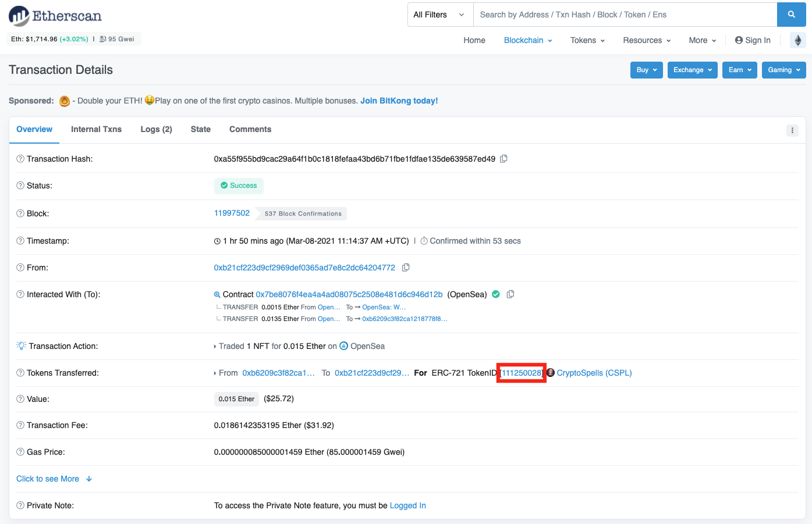The width and height of the screenshot is (812, 524).
Task: Click the help icon next to Private Note
Action: 20,505
